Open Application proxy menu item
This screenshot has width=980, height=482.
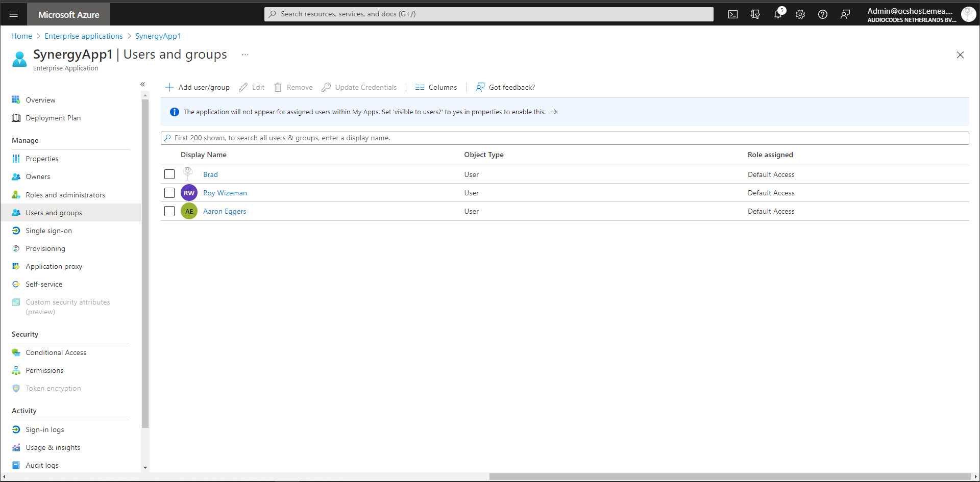click(54, 266)
